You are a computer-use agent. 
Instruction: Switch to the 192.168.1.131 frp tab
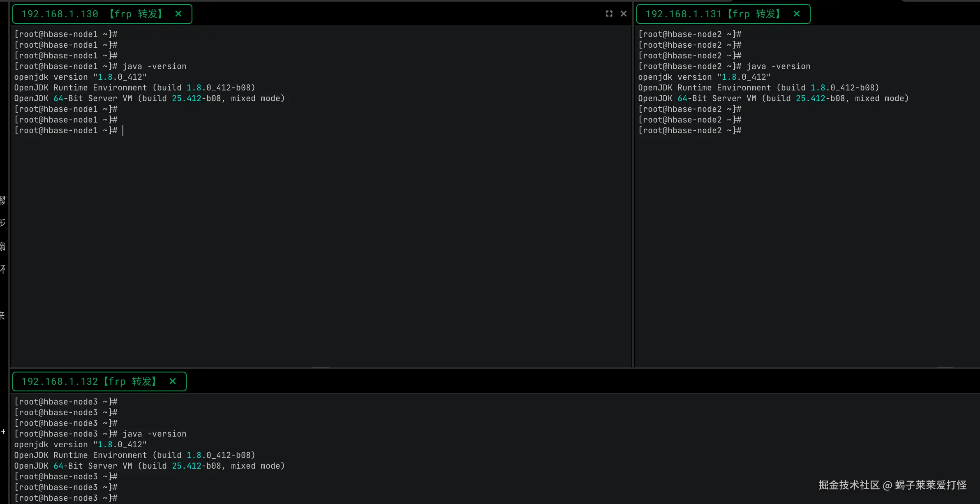(713, 14)
